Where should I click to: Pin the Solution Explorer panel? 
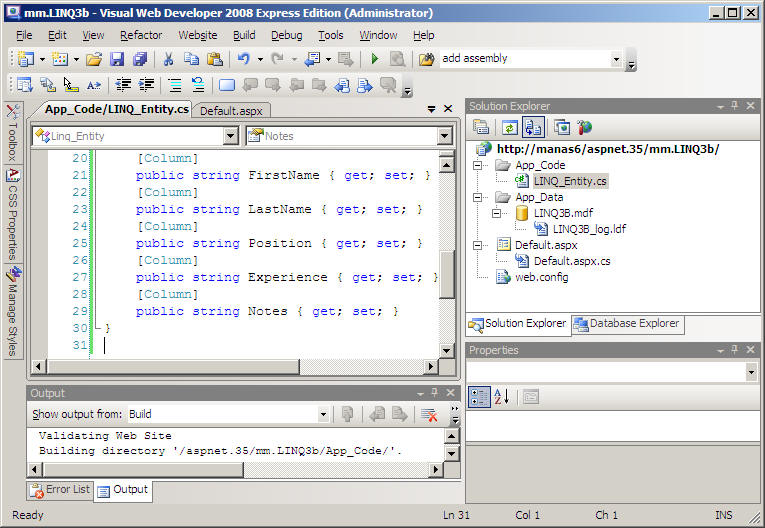point(735,105)
